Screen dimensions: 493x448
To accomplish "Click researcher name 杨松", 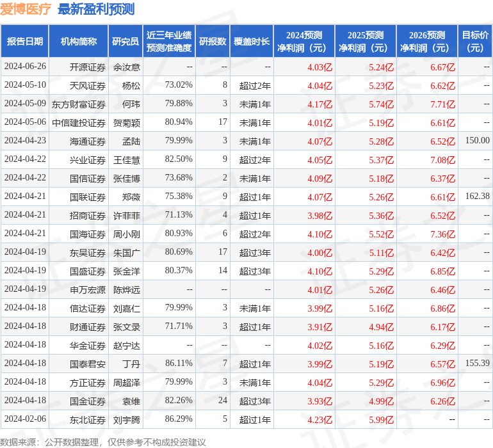I will (131, 86).
